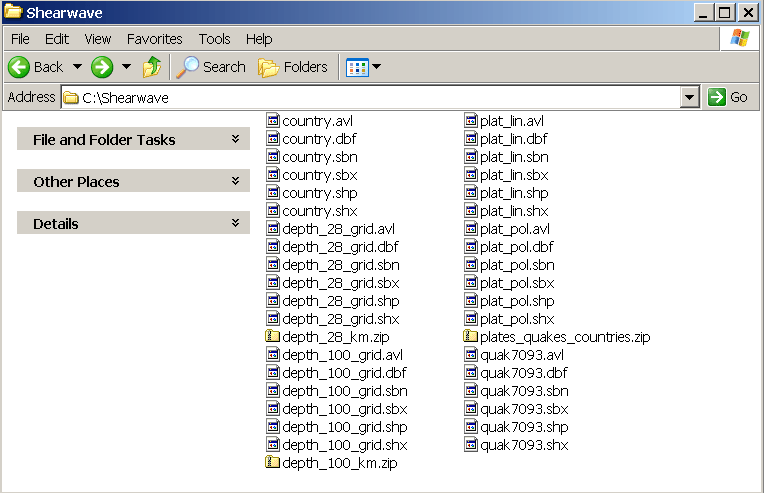This screenshot has height=493, width=764.
Task: Select the file name quak7093.dbf
Action: click(524, 373)
